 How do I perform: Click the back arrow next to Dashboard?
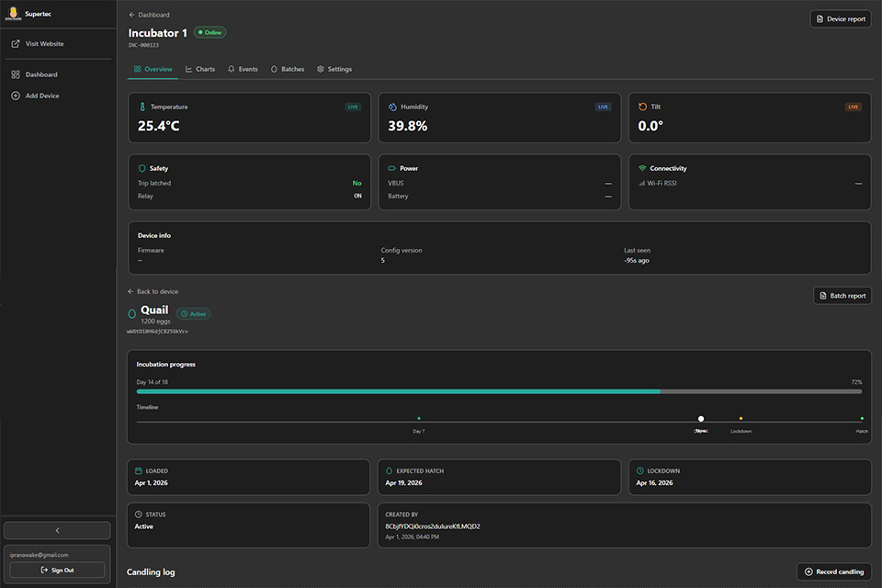tap(130, 14)
